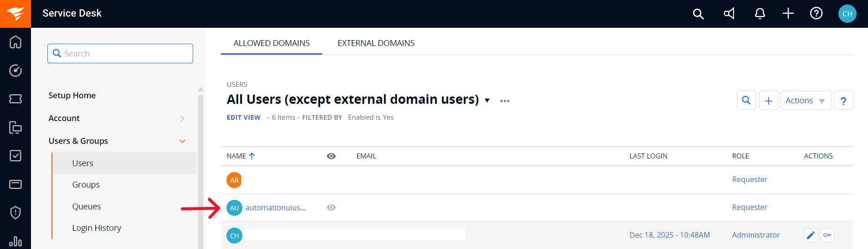This screenshot has height=249, width=868.
Task: Click the security shield icon in left rail
Action: [15, 213]
